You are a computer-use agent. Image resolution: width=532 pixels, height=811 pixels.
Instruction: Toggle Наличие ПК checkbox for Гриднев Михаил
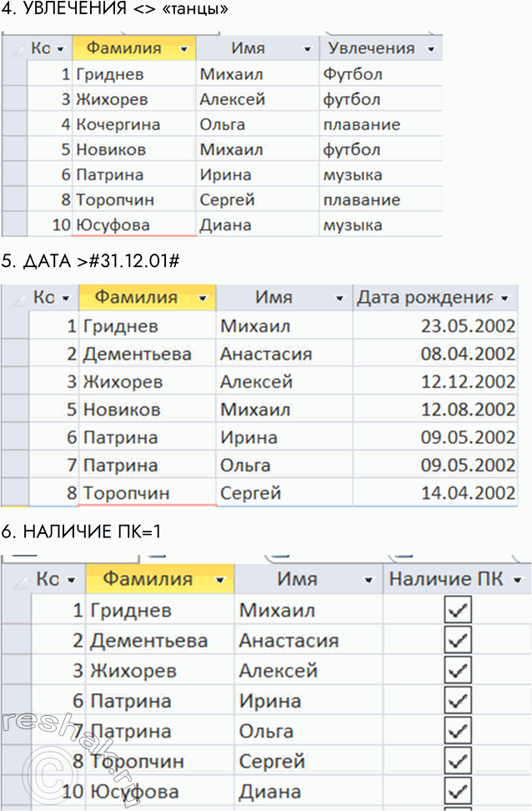(x=459, y=611)
